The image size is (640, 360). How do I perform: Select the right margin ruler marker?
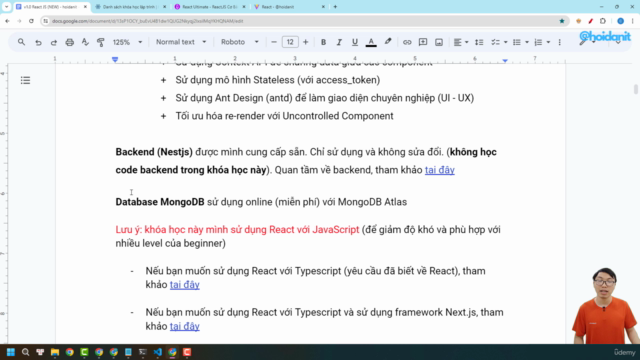[505, 60]
